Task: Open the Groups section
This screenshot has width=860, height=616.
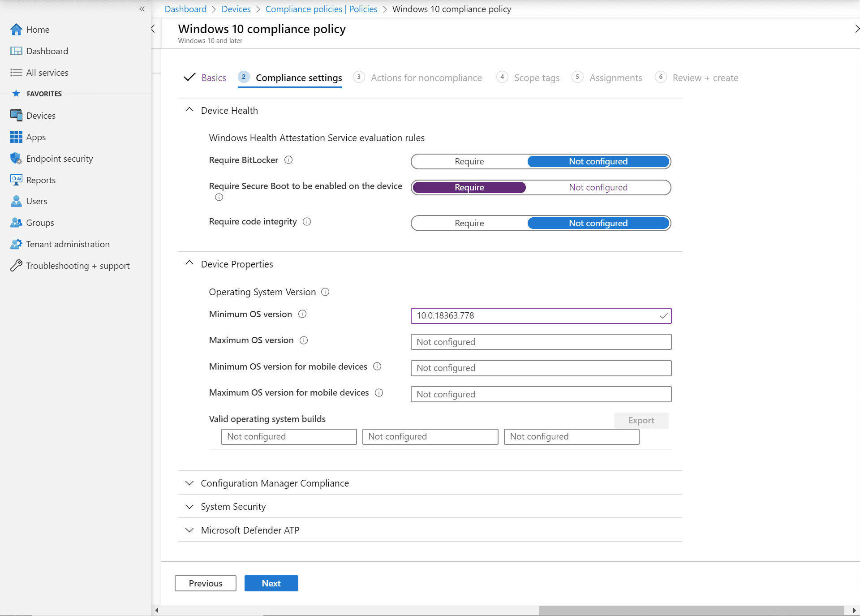Action: point(39,223)
